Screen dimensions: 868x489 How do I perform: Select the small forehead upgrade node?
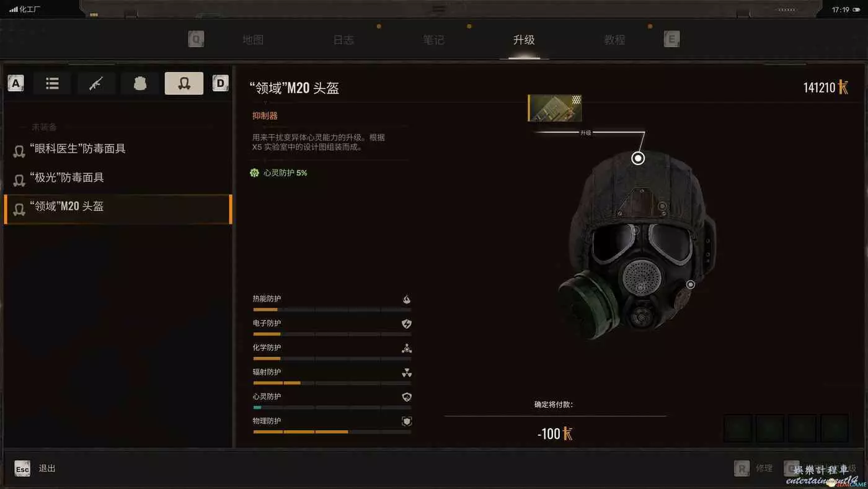coord(662,205)
